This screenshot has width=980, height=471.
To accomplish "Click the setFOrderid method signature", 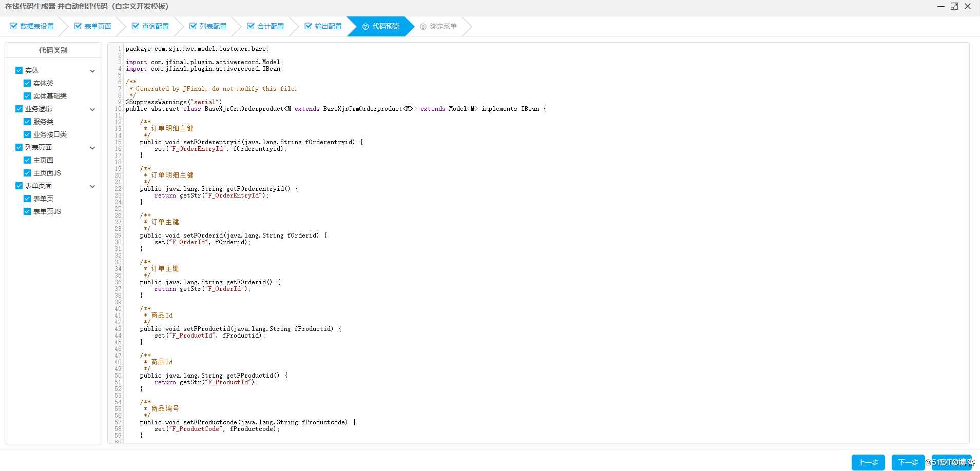I will pos(234,235).
